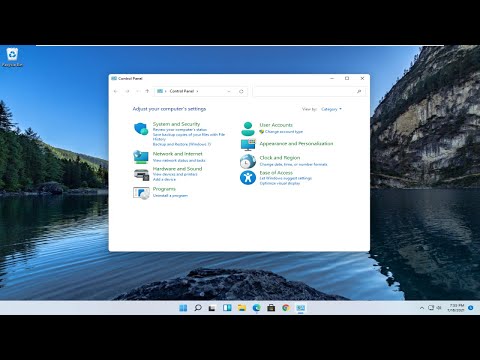Open taskbar Search
This screenshot has height=360, width=480.
click(x=198, y=308)
